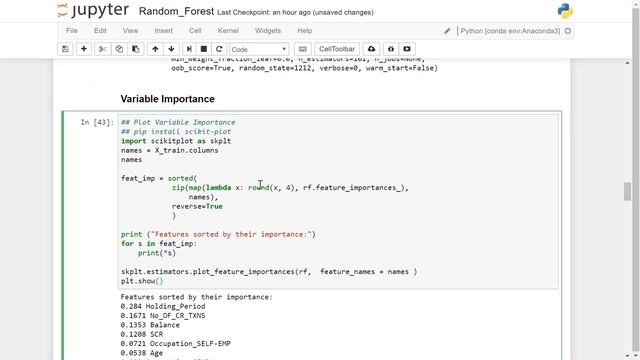Click the In [43] cell prompt

[97, 122]
